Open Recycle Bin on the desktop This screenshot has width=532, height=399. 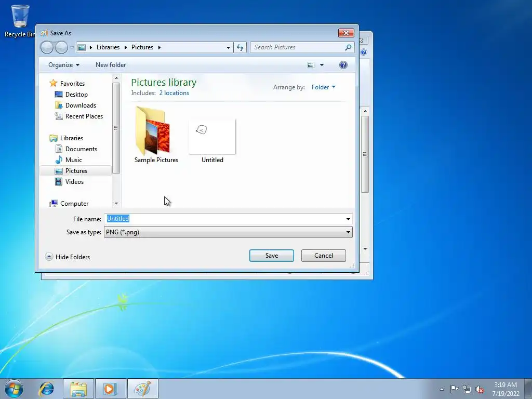tap(20, 20)
